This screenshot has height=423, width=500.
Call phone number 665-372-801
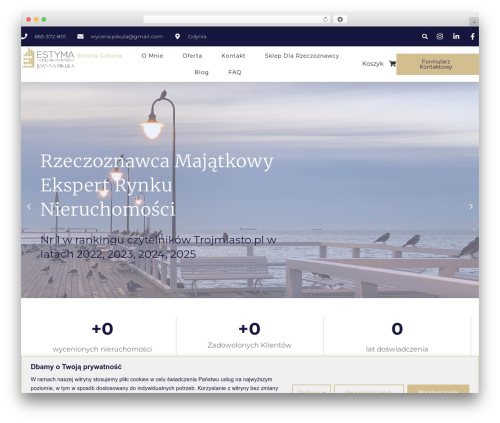50,37
